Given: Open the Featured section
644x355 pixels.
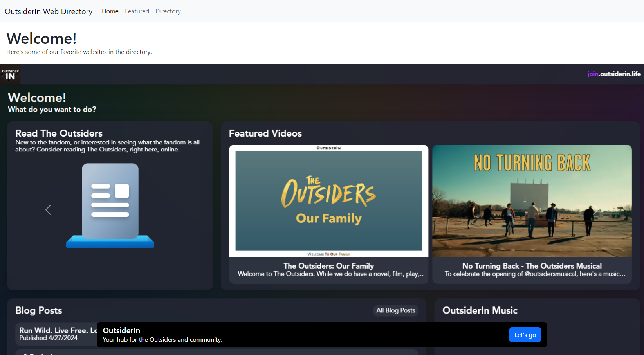Looking at the screenshot, I should tap(137, 11).
